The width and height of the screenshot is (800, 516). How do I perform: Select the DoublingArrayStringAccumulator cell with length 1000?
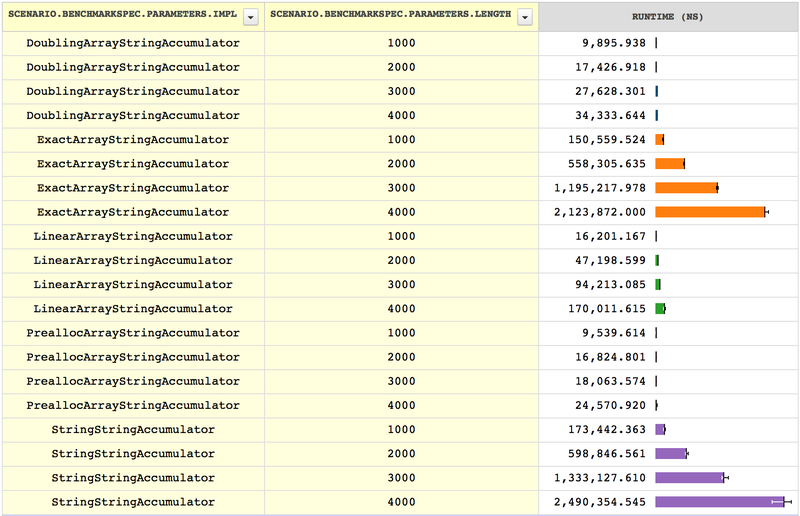pos(132,44)
